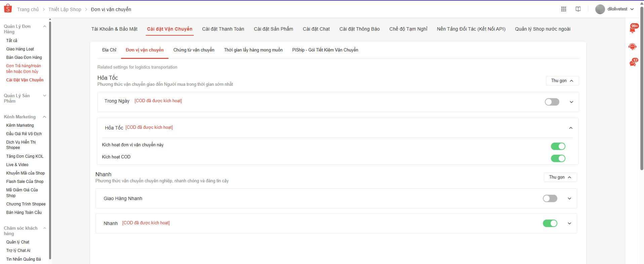Collapse the Quản Lý Đơn Hàng sidebar section
Image resolution: width=644 pixels, height=264 pixels.
click(x=44, y=27)
